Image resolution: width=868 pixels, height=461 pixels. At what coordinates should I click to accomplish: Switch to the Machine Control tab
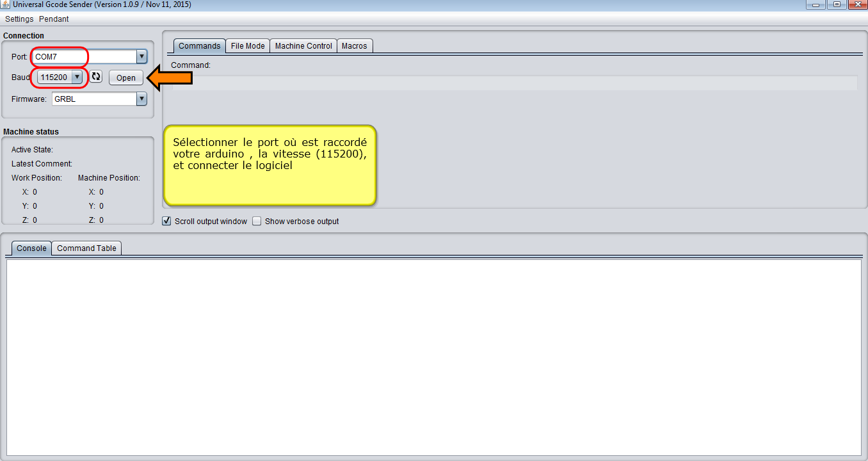point(303,46)
